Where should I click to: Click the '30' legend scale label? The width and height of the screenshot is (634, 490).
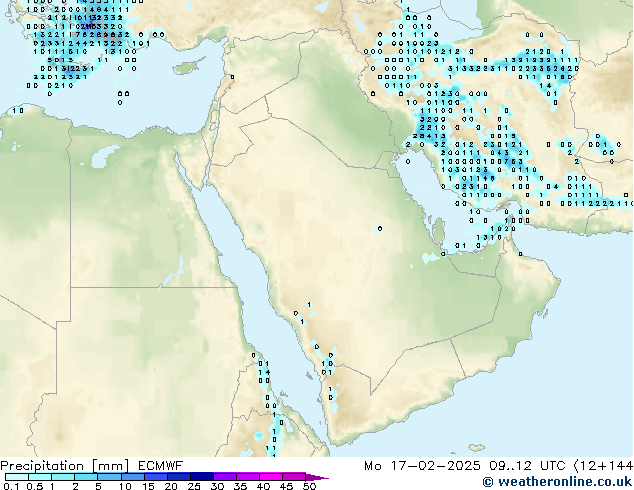pos(218,486)
